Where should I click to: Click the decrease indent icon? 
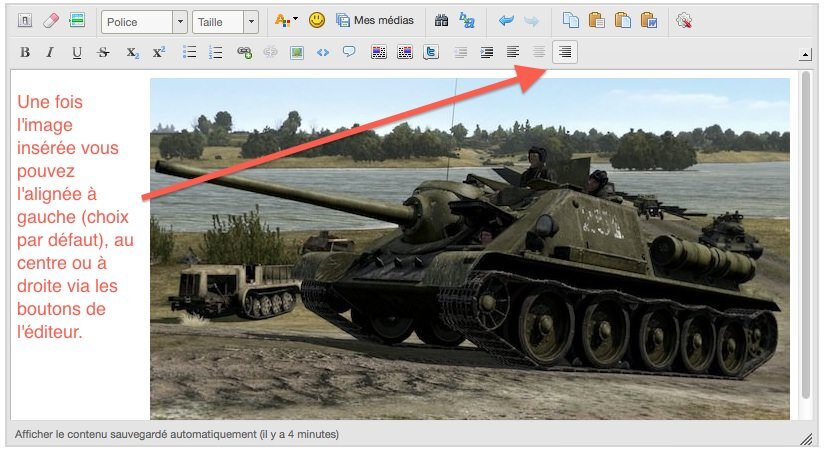[x=461, y=52]
